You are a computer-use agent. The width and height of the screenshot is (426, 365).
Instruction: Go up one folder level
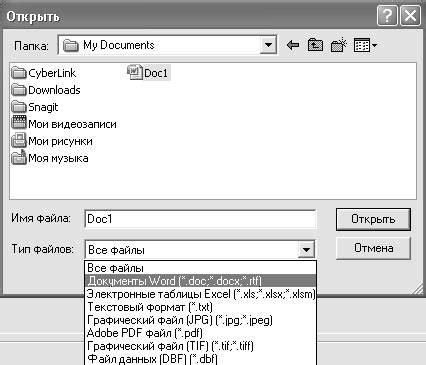pos(315,45)
